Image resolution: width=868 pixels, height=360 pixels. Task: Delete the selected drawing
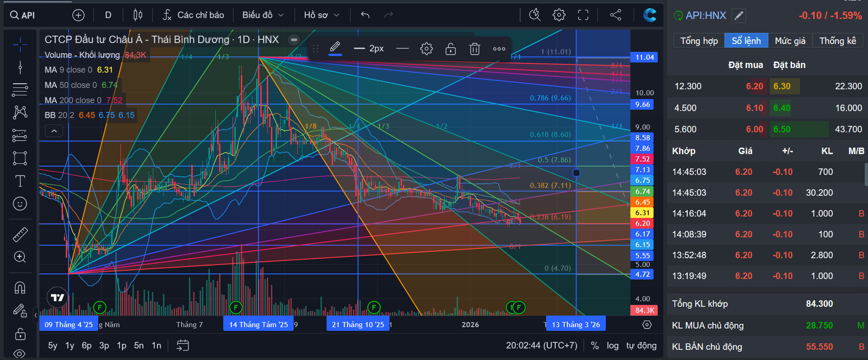tap(475, 49)
